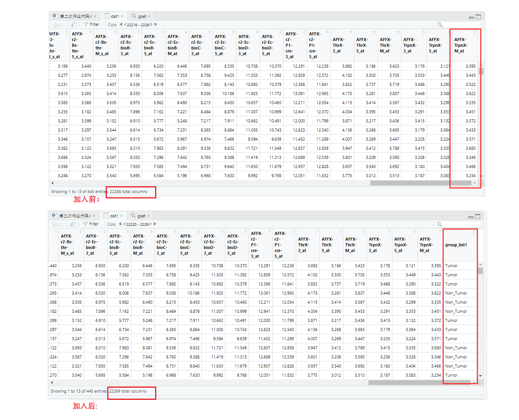Click '22268 total columns' status text
The height and width of the screenshot is (420, 519).
(129, 192)
